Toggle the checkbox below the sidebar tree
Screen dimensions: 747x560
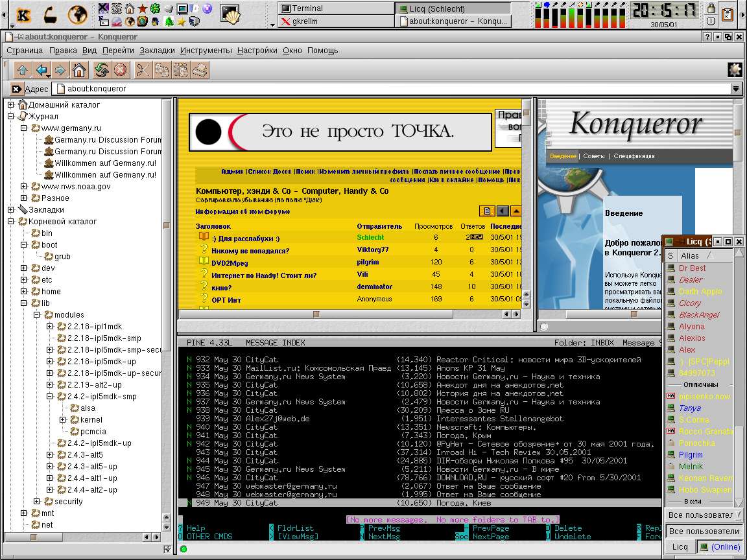pyautogui.click(x=167, y=549)
